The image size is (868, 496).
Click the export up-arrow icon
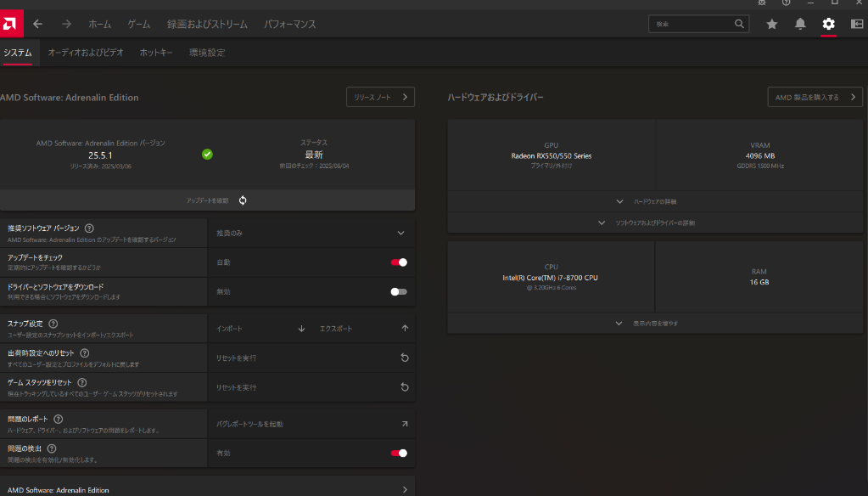405,328
